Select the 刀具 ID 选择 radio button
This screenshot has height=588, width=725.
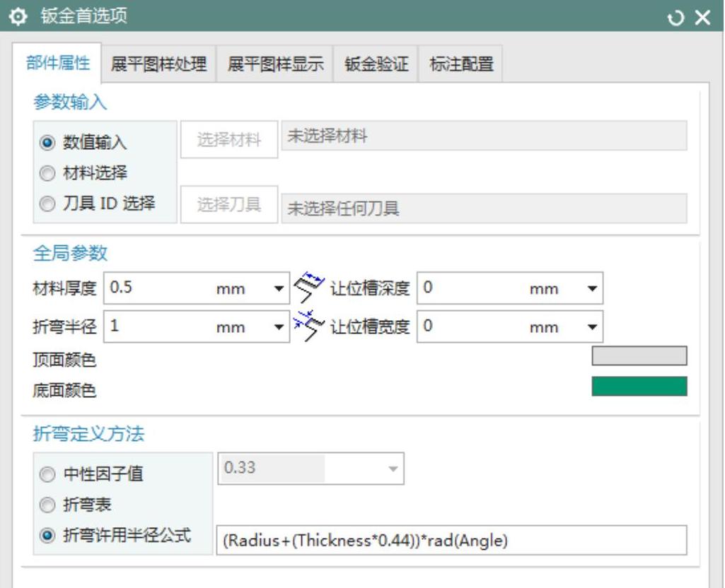tap(47, 204)
